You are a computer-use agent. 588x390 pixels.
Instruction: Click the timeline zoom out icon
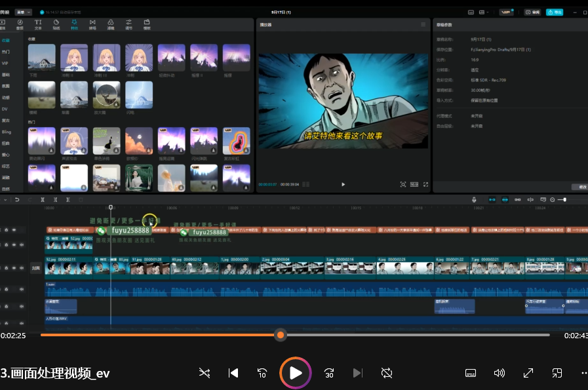point(553,199)
